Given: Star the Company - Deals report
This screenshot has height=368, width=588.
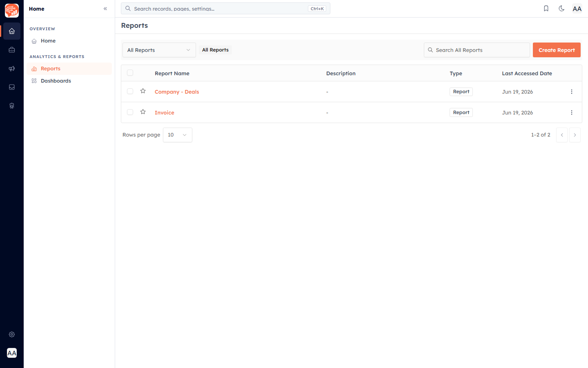Looking at the screenshot, I should tap(143, 91).
